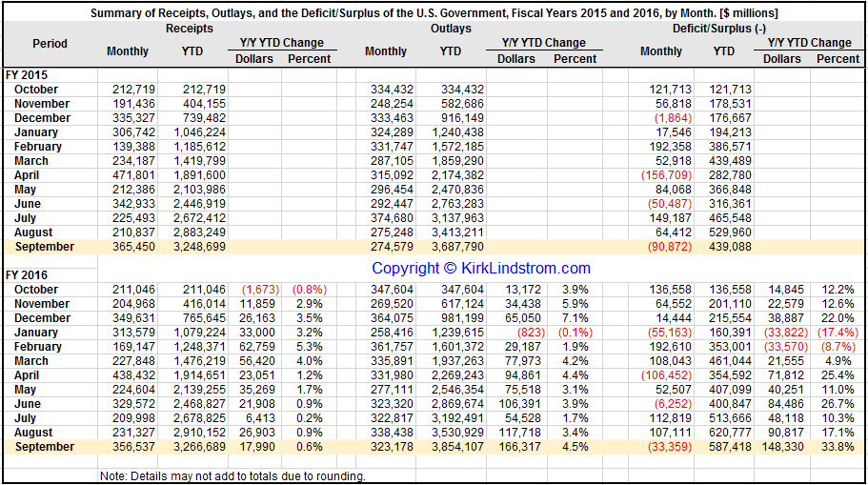The image size is (868, 485).
Task: Click FY 2015 October receipts cell 212,719 monthly
Action: click(x=133, y=90)
